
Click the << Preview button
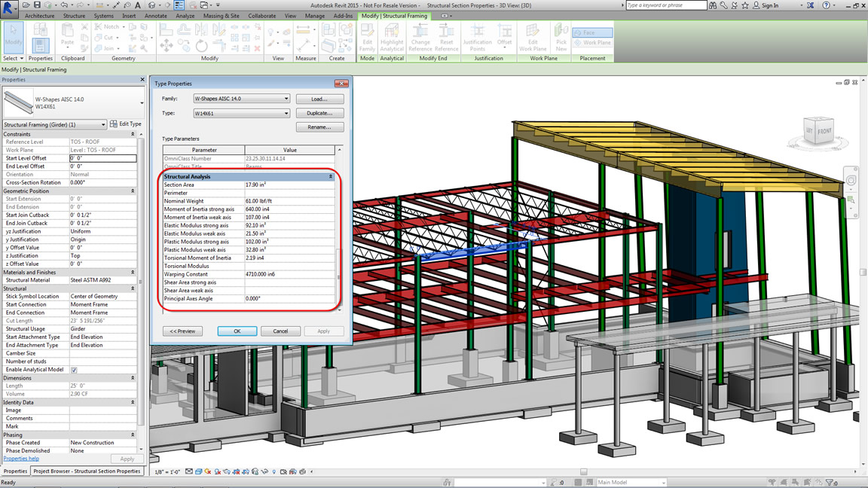[x=182, y=331]
